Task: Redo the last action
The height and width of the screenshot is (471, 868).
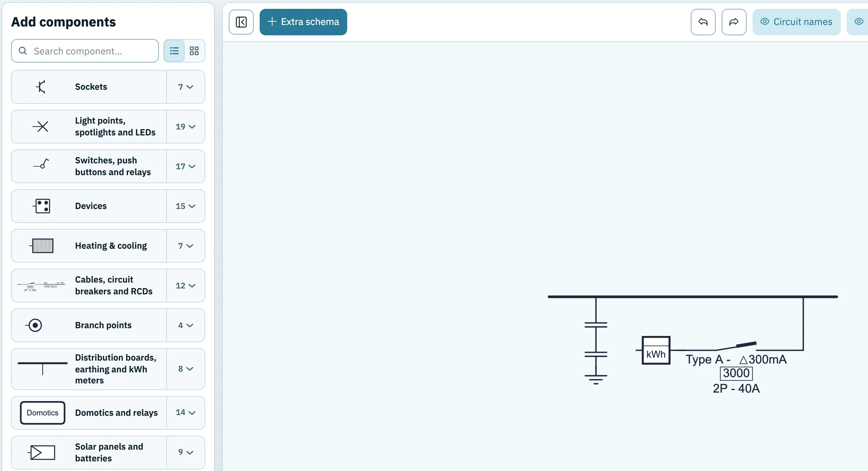Action: [734, 22]
